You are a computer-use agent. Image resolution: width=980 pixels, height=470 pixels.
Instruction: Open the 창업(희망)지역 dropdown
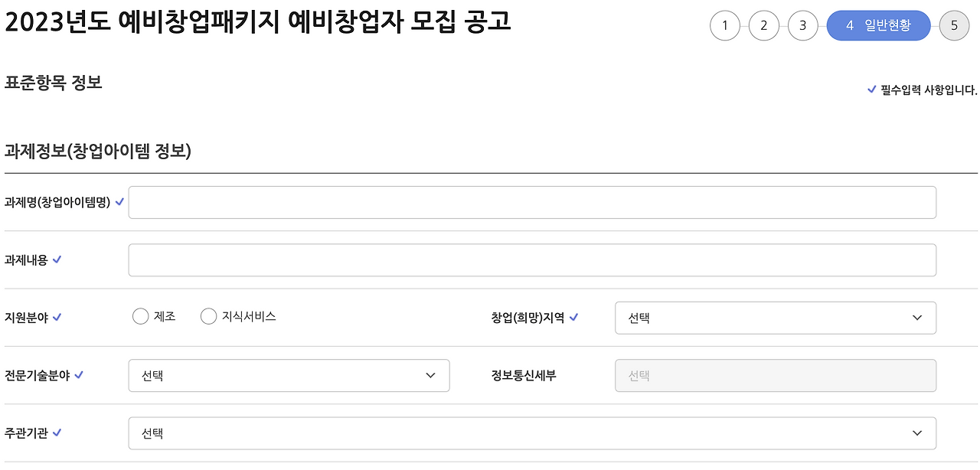click(776, 317)
